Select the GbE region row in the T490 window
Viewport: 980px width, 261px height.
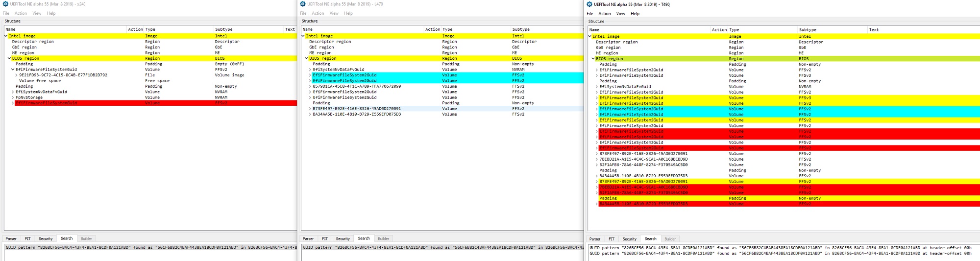pyautogui.click(x=784, y=47)
